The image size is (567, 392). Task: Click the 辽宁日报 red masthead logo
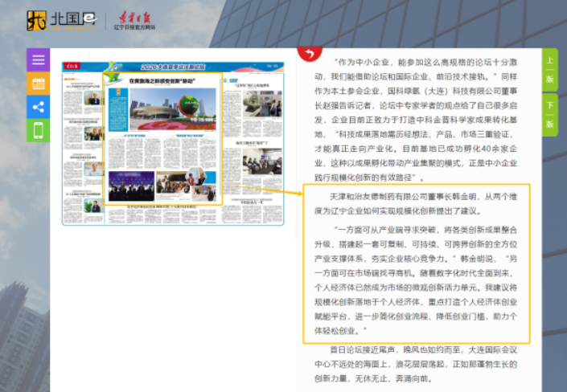tap(135, 21)
